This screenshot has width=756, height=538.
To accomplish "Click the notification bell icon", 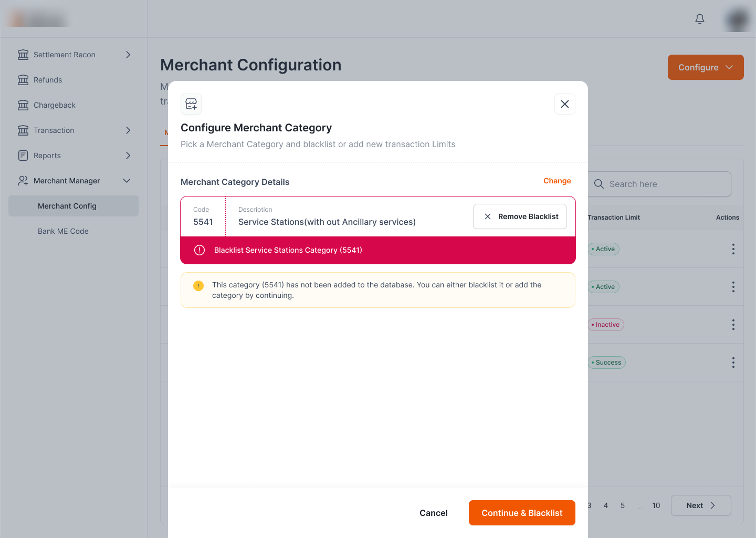I will [x=700, y=19].
